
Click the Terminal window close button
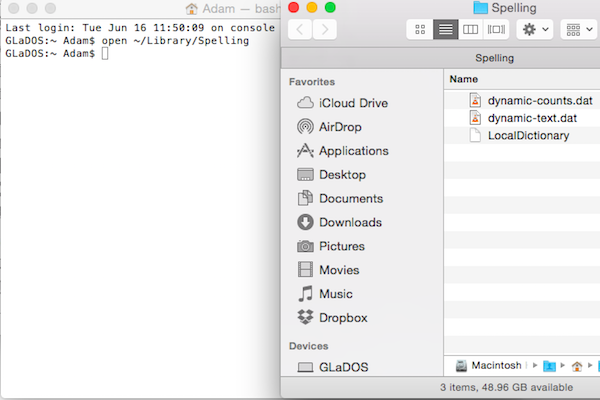[x=14, y=8]
